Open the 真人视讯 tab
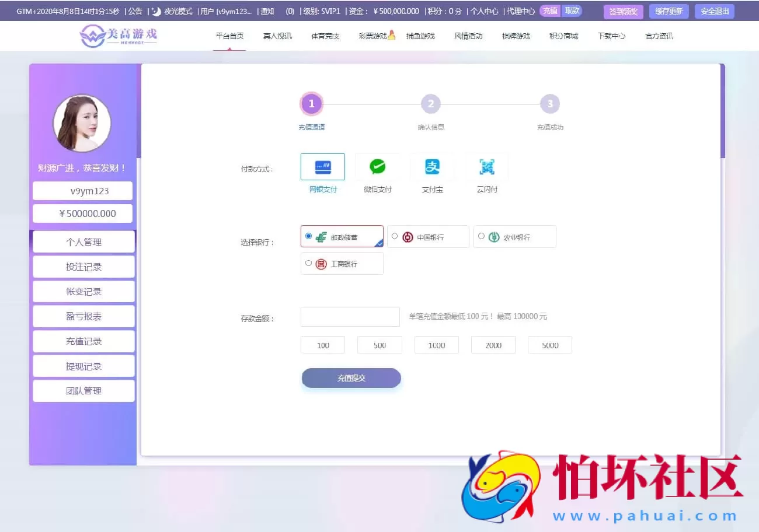Screen dimensions: 759x532 click(x=277, y=36)
